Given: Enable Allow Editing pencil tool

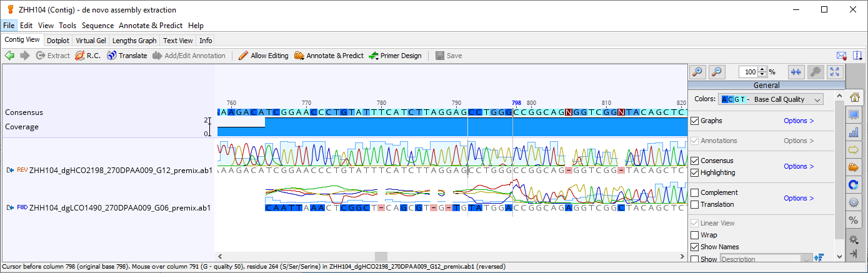Looking at the screenshot, I should (x=264, y=56).
